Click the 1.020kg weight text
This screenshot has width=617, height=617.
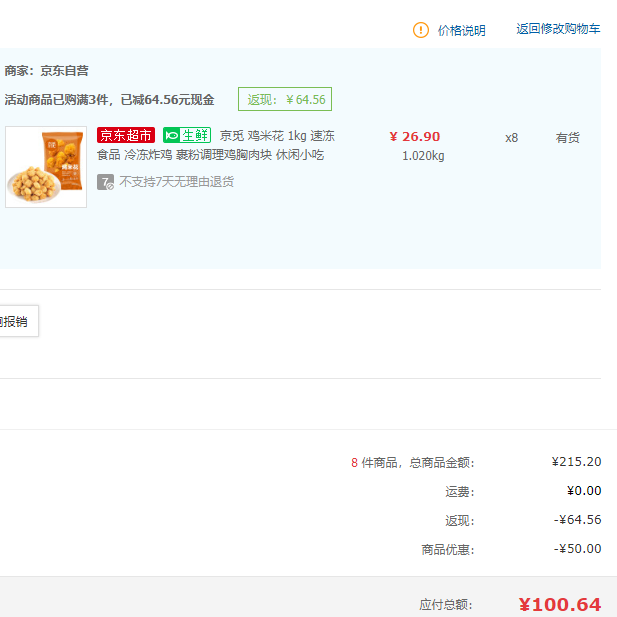point(423,156)
